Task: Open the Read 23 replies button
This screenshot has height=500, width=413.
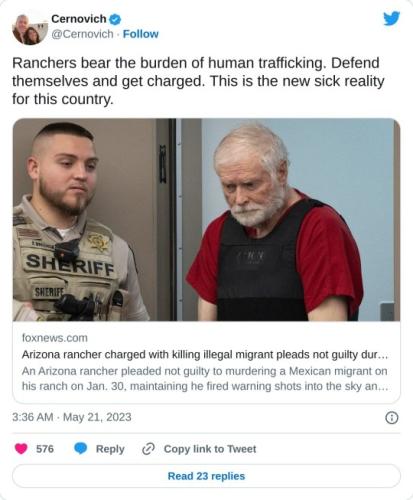Action: (x=206, y=476)
